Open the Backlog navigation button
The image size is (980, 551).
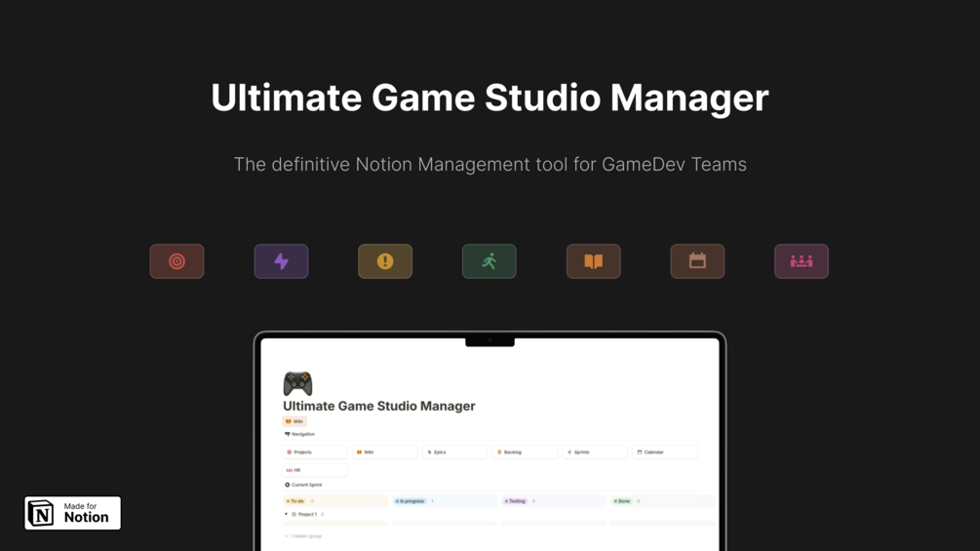click(525, 452)
